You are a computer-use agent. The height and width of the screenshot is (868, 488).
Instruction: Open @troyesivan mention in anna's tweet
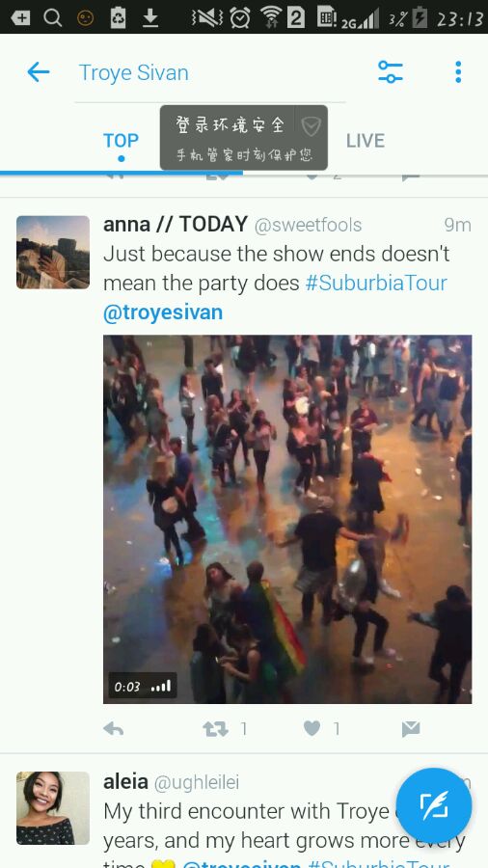pyautogui.click(x=163, y=312)
